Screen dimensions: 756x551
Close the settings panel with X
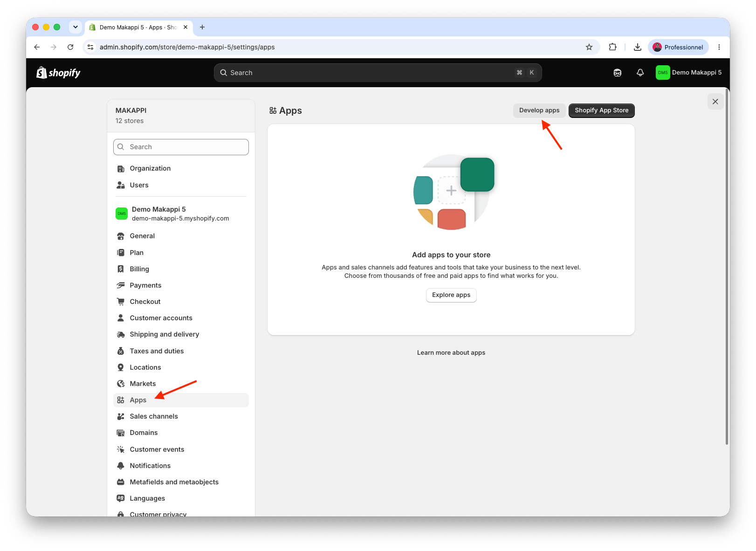point(715,102)
